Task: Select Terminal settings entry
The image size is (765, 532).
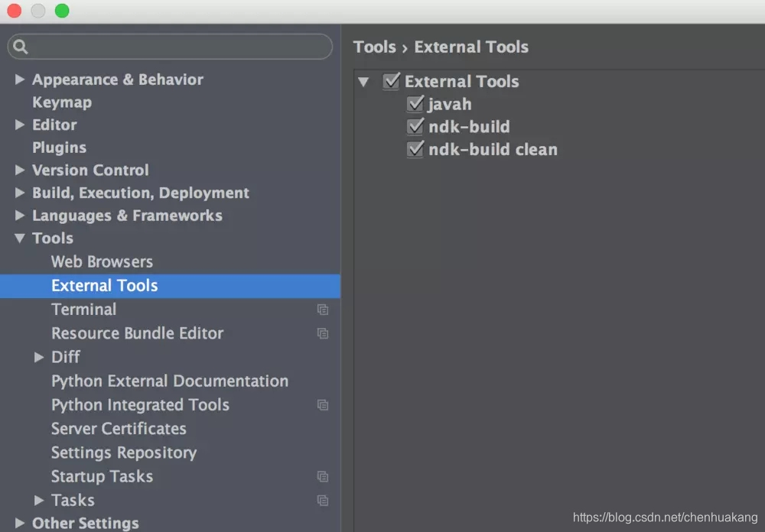Action: coord(84,309)
